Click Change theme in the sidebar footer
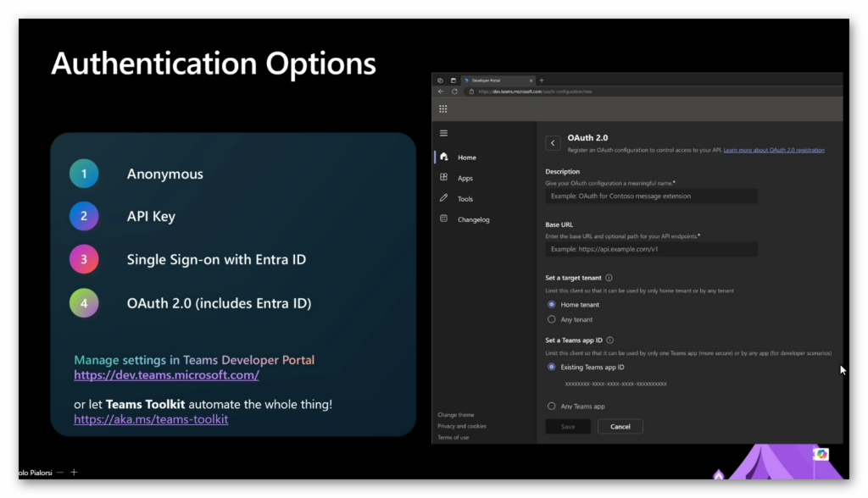 click(455, 414)
